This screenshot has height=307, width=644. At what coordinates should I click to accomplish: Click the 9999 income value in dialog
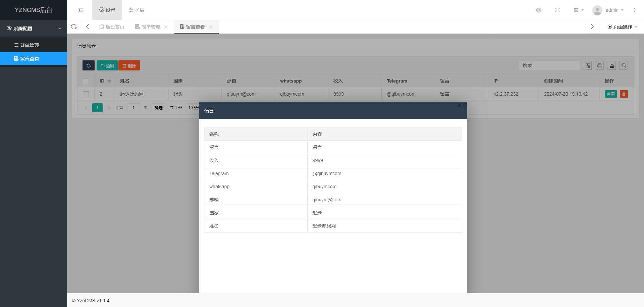click(x=318, y=160)
